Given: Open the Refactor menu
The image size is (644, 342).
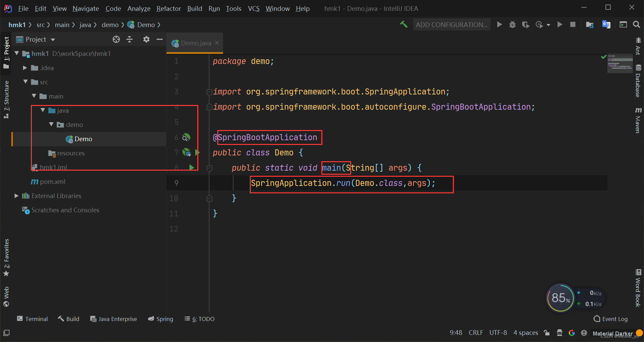Looking at the screenshot, I should click(x=168, y=8).
